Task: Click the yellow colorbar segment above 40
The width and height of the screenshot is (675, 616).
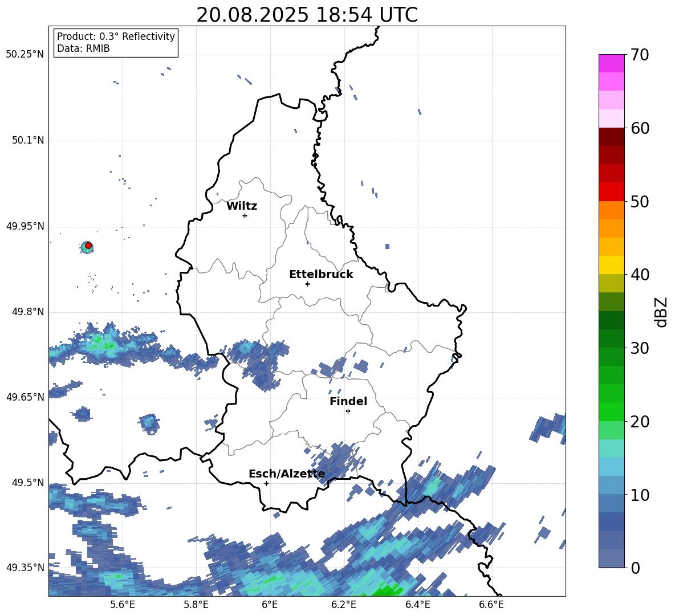Action: coord(611,265)
